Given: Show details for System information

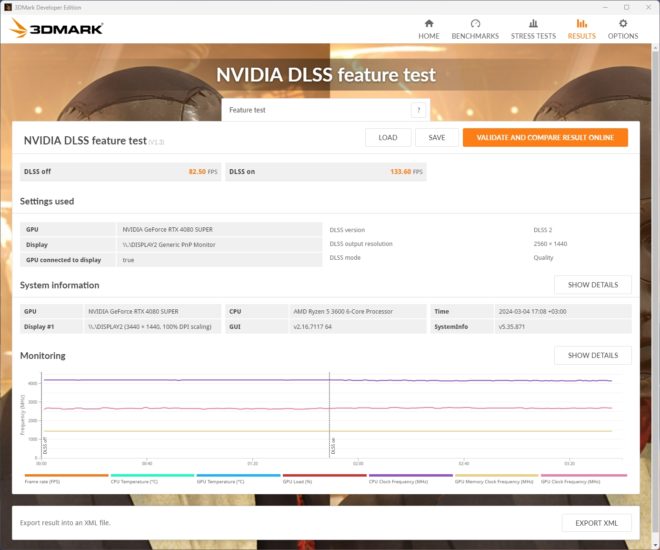Looking at the screenshot, I should coord(593,285).
